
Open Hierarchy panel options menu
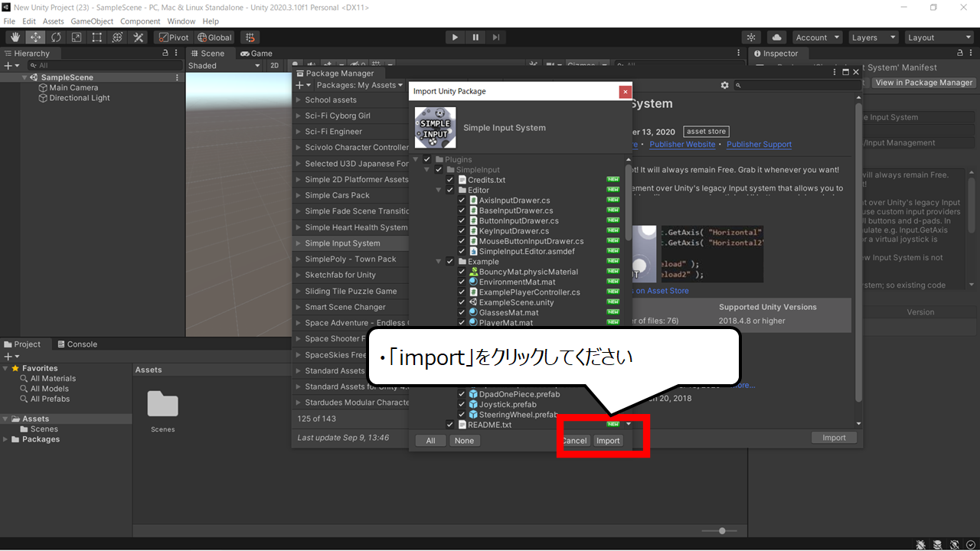tap(178, 54)
